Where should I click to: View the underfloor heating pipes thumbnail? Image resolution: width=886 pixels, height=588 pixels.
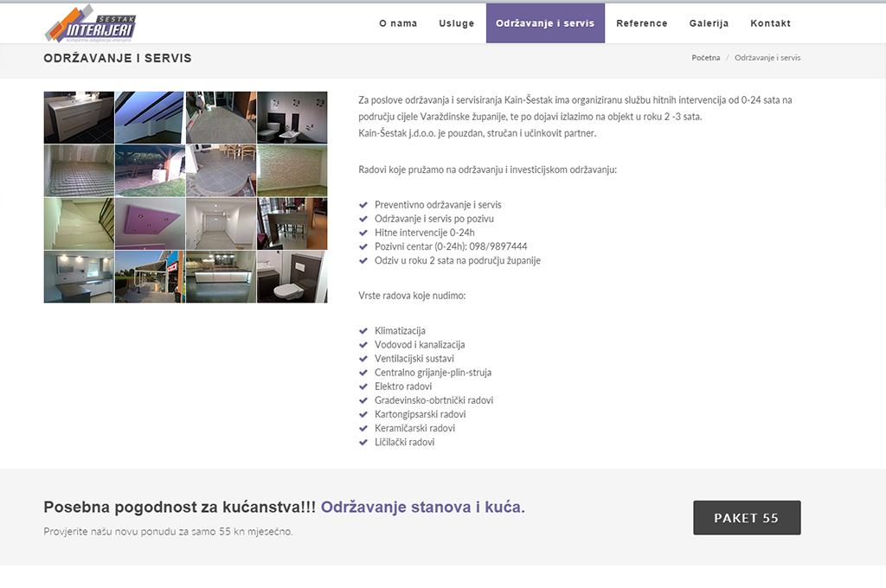tap(79, 171)
